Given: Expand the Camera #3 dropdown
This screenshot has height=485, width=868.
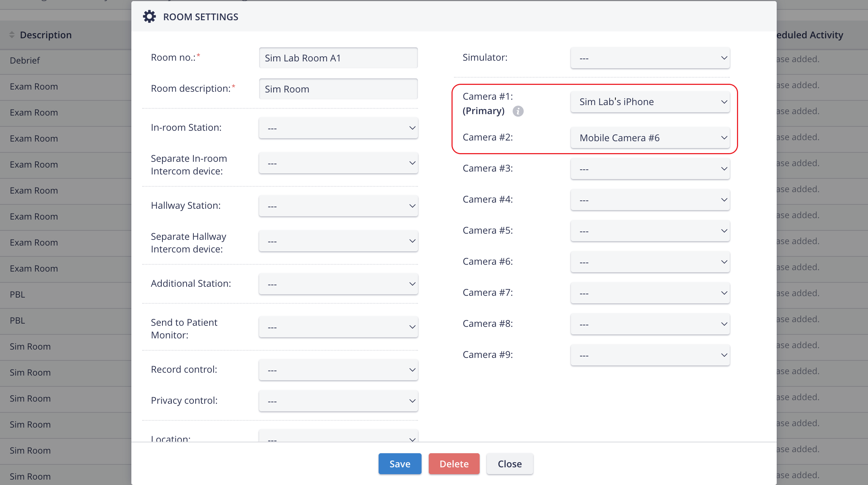Looking at the screenshot, I should click(x=650, y=169).
